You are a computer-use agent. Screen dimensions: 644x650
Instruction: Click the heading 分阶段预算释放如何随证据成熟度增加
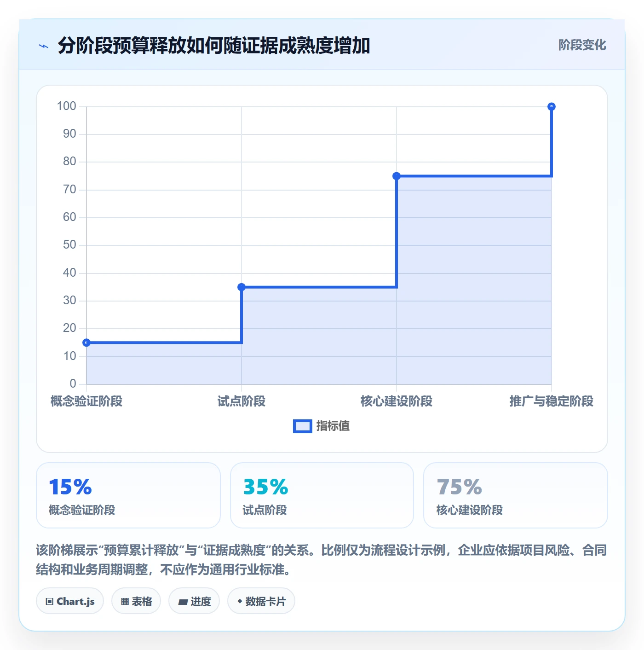coord(214,46)
